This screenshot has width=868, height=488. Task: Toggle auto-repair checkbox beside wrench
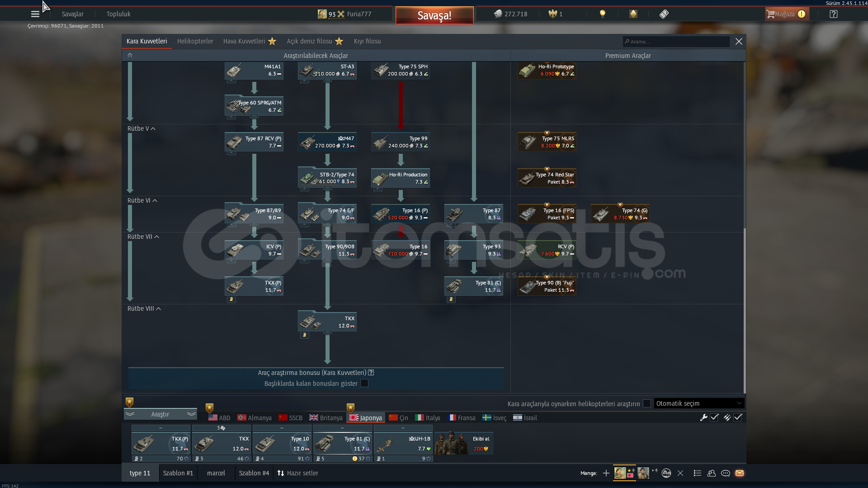pyautogui.click(x=714, y=418)
